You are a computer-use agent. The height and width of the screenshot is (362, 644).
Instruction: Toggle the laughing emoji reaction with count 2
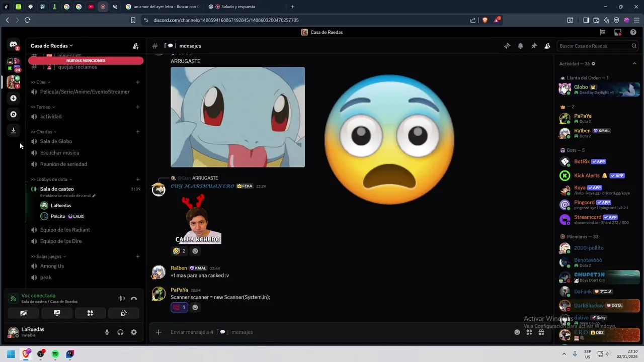coord(179,251)
